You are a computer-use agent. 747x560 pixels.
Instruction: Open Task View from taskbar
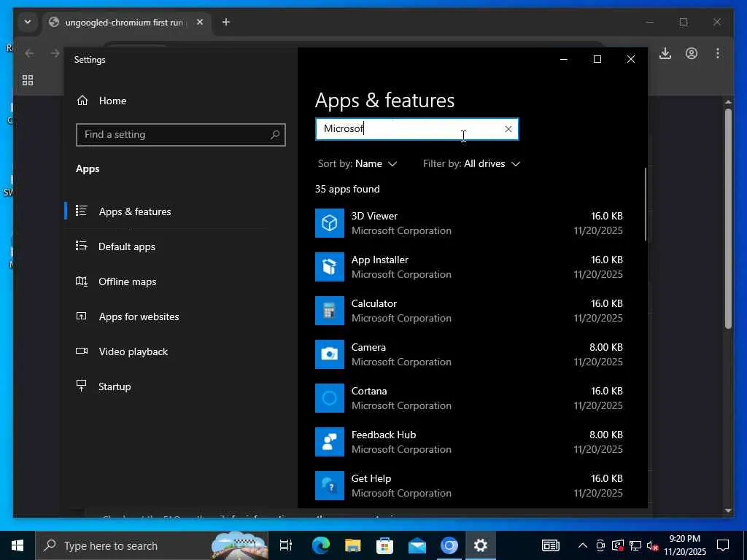tap(286, 545)
